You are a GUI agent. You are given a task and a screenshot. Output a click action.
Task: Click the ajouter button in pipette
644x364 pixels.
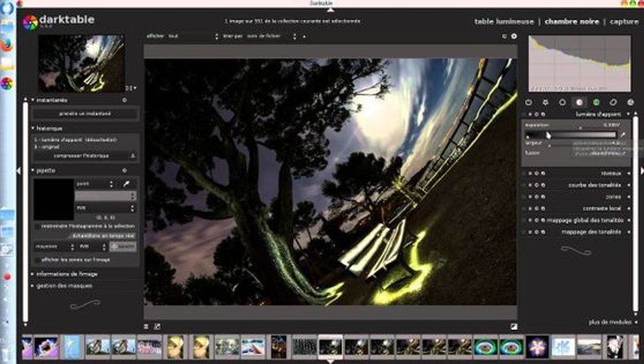[x=123, y=246]
